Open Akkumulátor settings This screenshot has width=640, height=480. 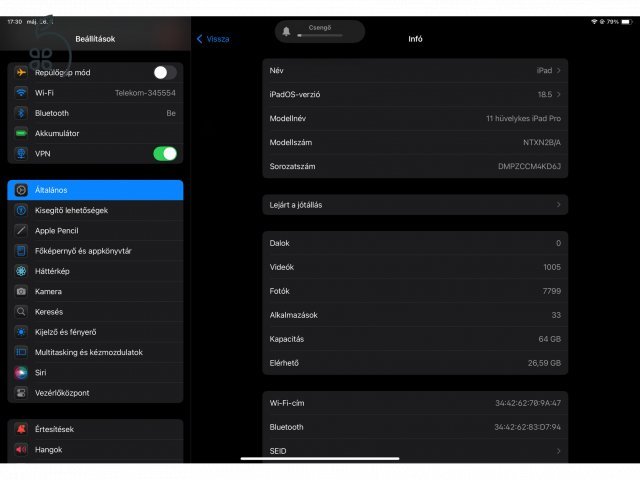95,133
